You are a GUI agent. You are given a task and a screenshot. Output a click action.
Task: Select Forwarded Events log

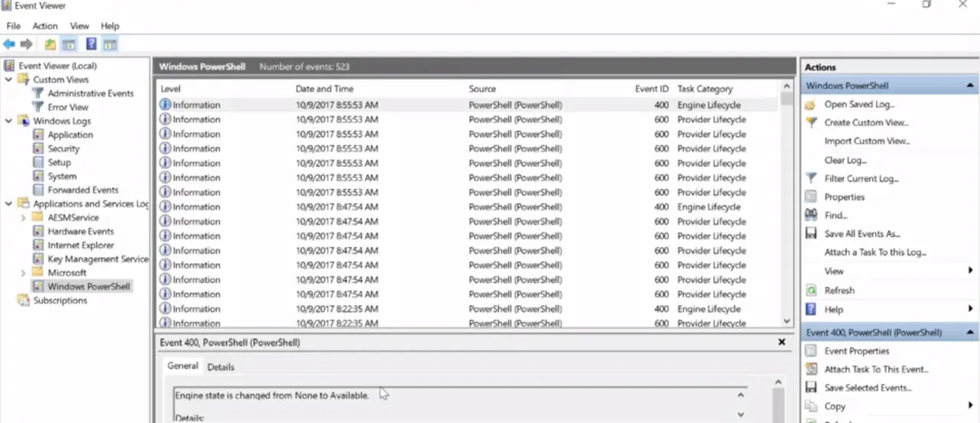(x=83, y=190)
